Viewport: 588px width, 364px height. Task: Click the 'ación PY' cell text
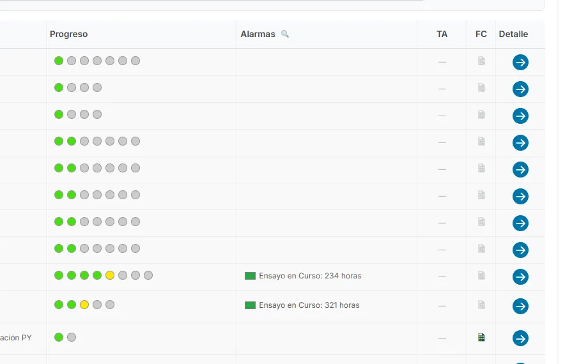click(16, 338)
